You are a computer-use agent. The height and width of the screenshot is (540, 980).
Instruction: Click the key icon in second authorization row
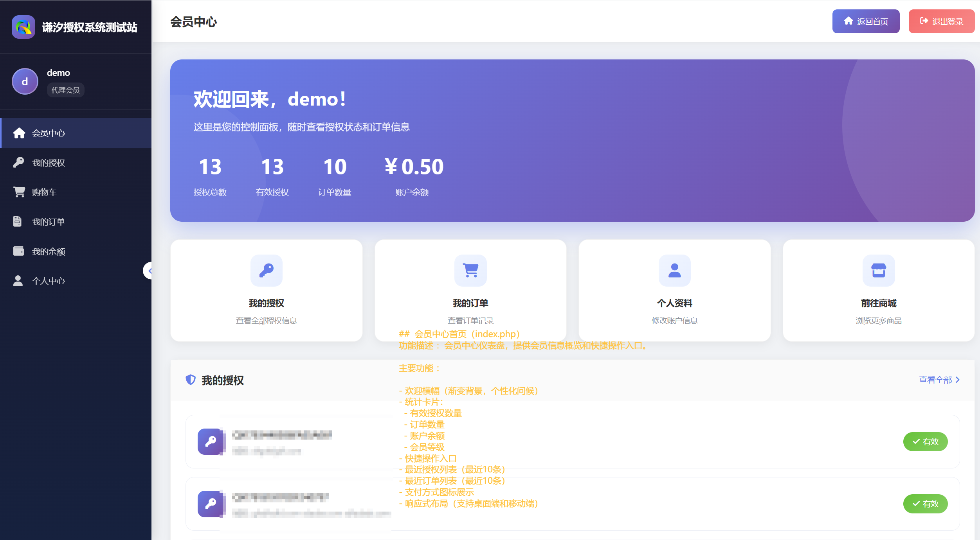[211, 504]
